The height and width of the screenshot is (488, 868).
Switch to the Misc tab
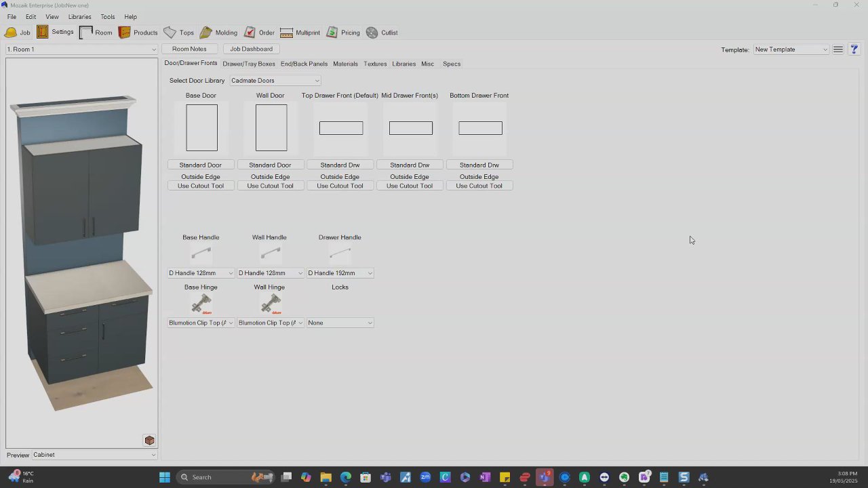click(x=427, y=64)
